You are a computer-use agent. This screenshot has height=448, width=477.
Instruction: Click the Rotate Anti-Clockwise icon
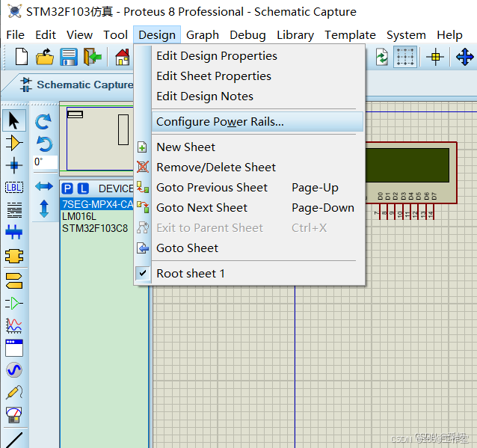point(44,144)
